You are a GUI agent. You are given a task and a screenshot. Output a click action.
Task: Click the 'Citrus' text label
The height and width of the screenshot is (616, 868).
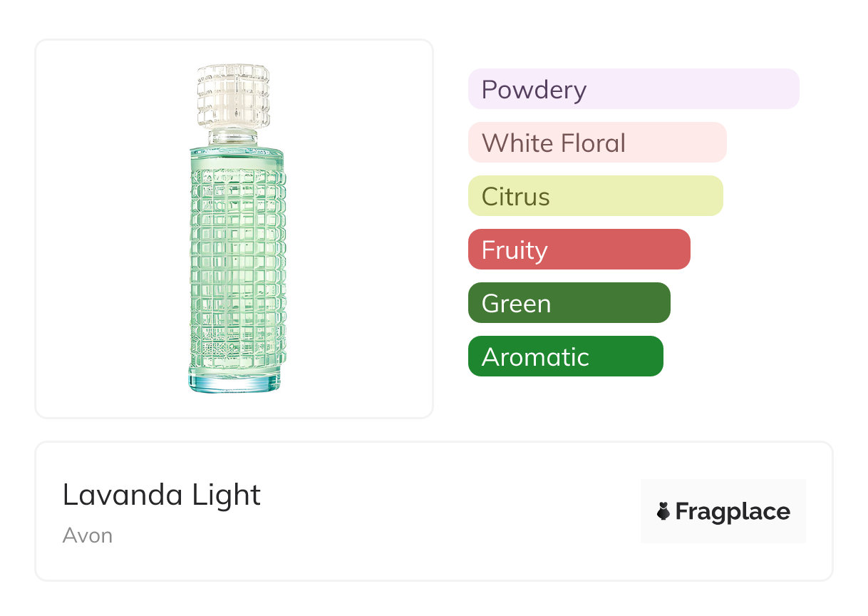point(515,197)
